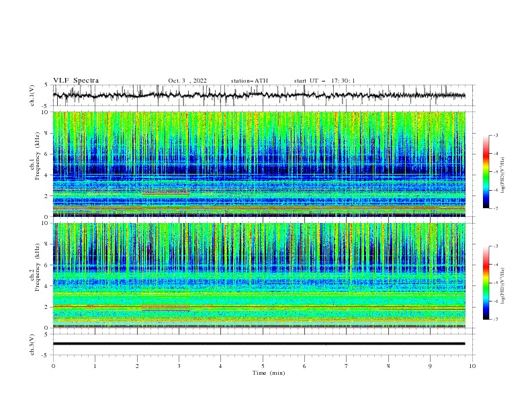Click time axis tick label "1"

[95, 366]
